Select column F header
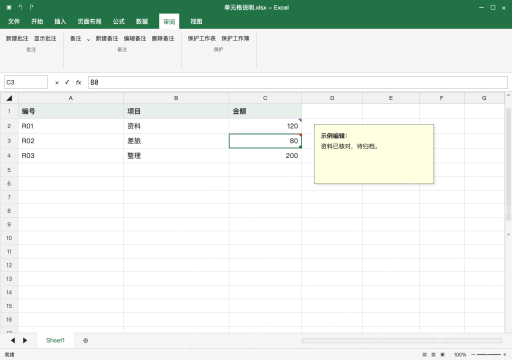 pos(442,98)
